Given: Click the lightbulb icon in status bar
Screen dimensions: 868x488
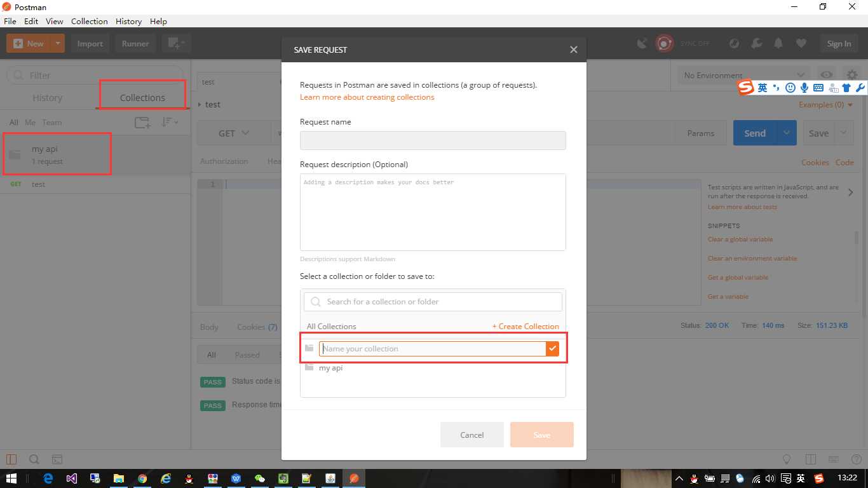Looking at the screenshot, I should tap(787, 459).
